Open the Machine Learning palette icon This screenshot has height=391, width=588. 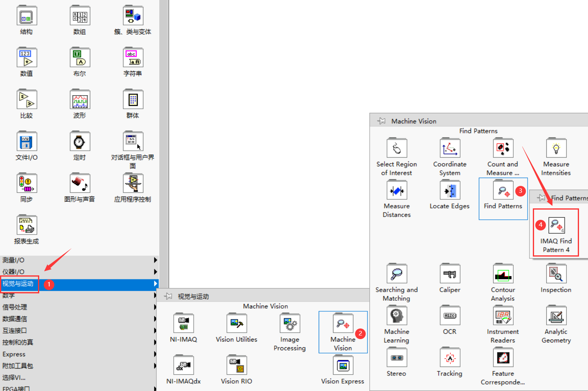397,316
